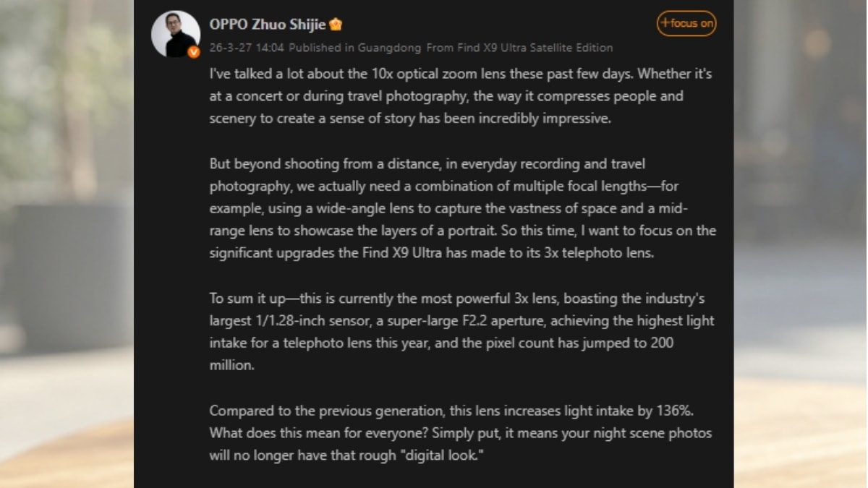The width and height of the screenshot is (868, 488).
Task: Click the plus icon in focus button
Action: pyautogui.click(x=665, y=23)
